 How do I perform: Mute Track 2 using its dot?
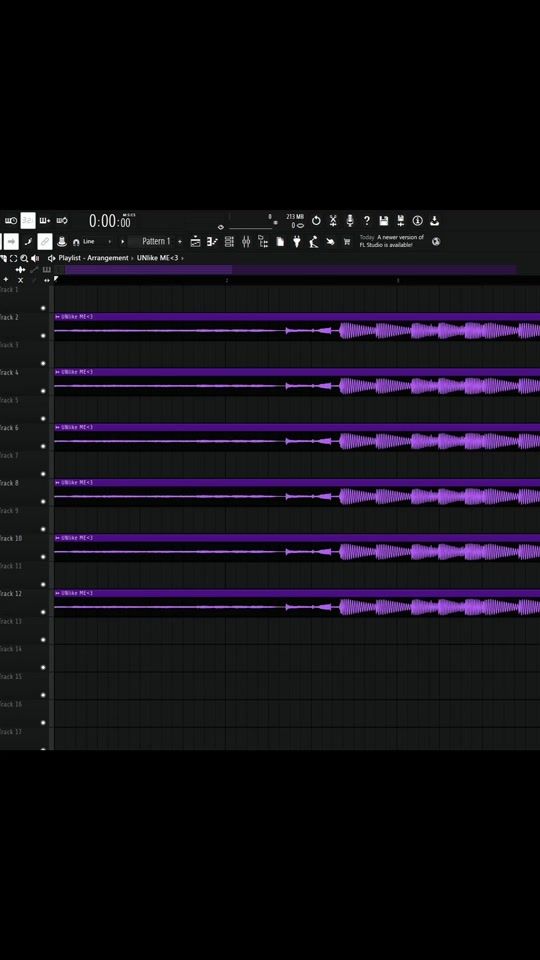point(43,336)
